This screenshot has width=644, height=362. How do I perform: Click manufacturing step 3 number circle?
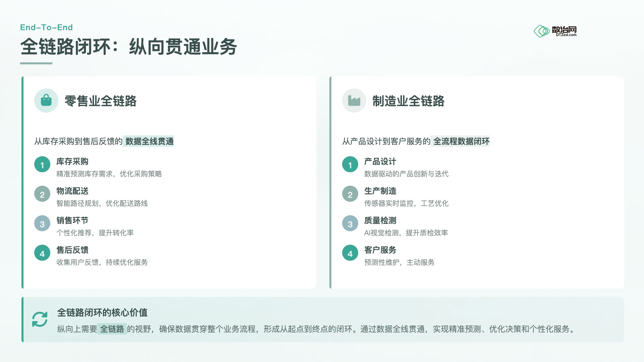[x=350, y=224]
